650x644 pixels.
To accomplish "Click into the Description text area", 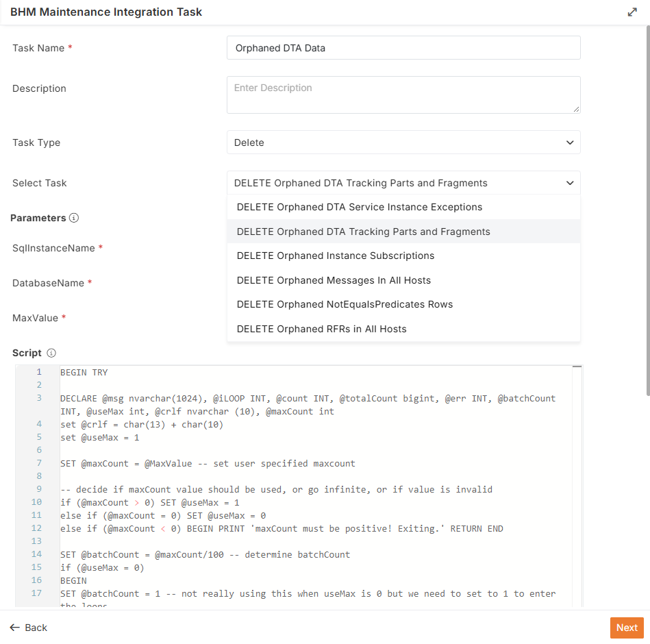I will pyautogui.click(x=403, y=95).
